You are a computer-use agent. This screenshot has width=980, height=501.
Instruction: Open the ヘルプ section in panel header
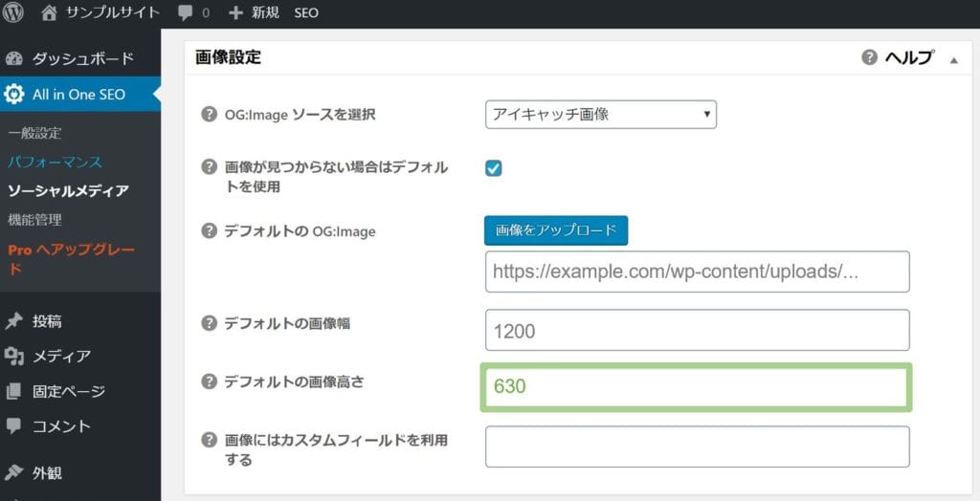click(898, 57)
